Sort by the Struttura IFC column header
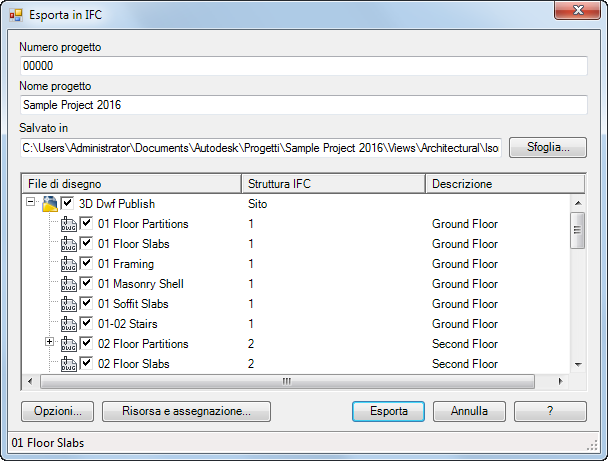Viewport: 608px width, 461px height. (x=334, y=184)
